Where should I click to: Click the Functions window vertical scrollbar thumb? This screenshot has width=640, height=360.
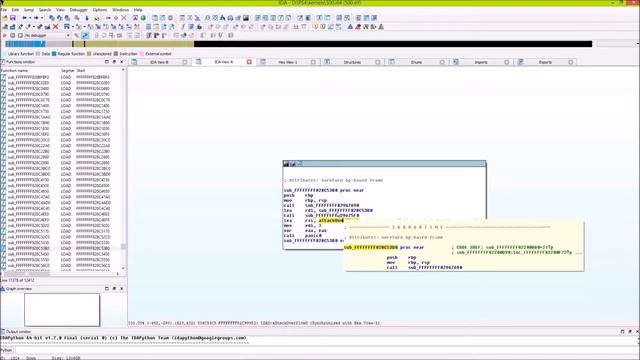point(123,247)
